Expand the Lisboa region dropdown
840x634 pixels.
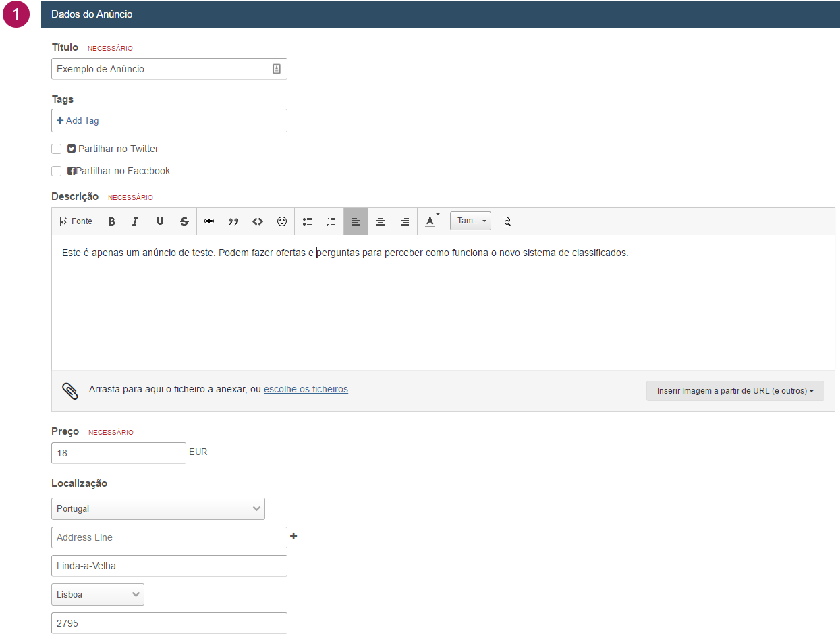coord(98,595)
